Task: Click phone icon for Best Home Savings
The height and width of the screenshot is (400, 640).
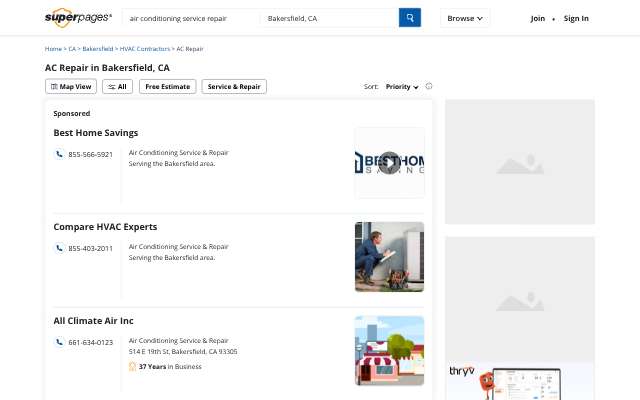Action: [x=60, y=154]
